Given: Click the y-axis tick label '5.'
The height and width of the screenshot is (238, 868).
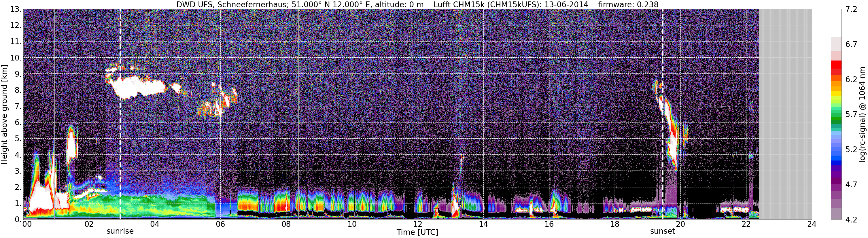Looking at the screenshot, I should click(x=18, y=139).
